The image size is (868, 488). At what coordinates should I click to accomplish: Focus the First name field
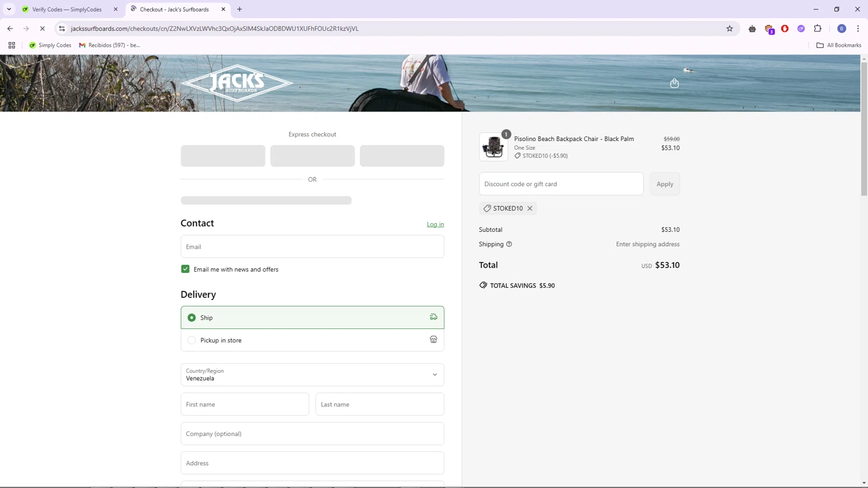coord(245,404)
